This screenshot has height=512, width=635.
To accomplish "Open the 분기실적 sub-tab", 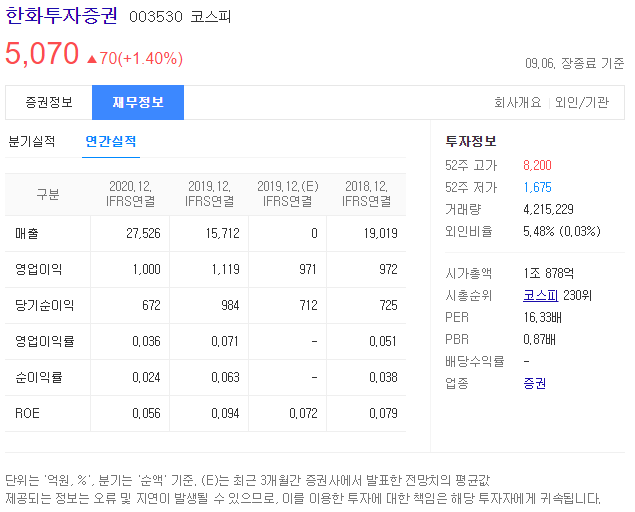I will (x=32, y=141).
